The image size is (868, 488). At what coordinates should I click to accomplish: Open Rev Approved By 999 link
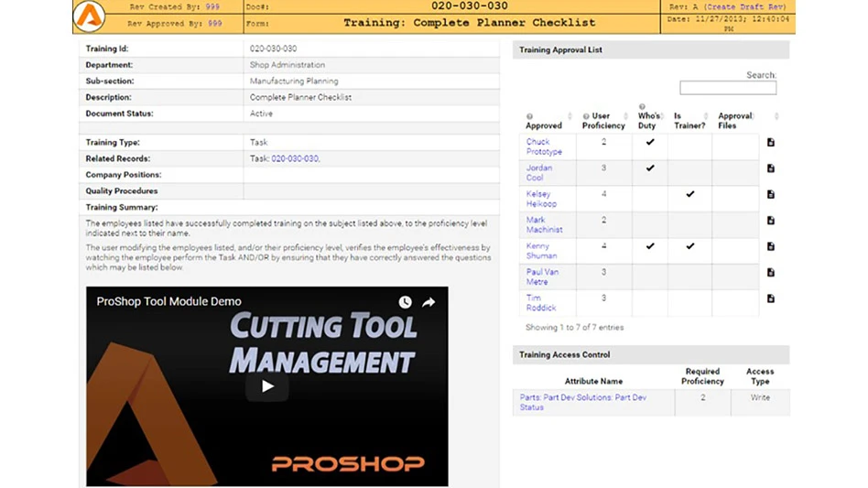(215, 23)
